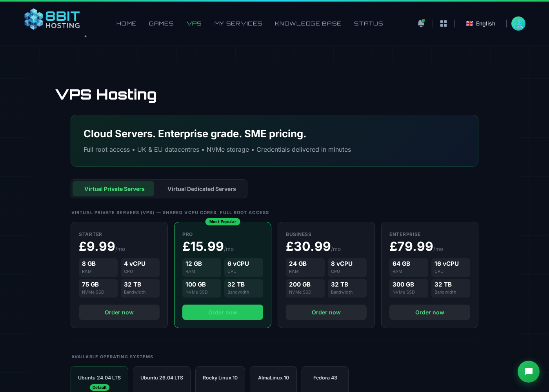Check the Status page link

click(368, 24)
